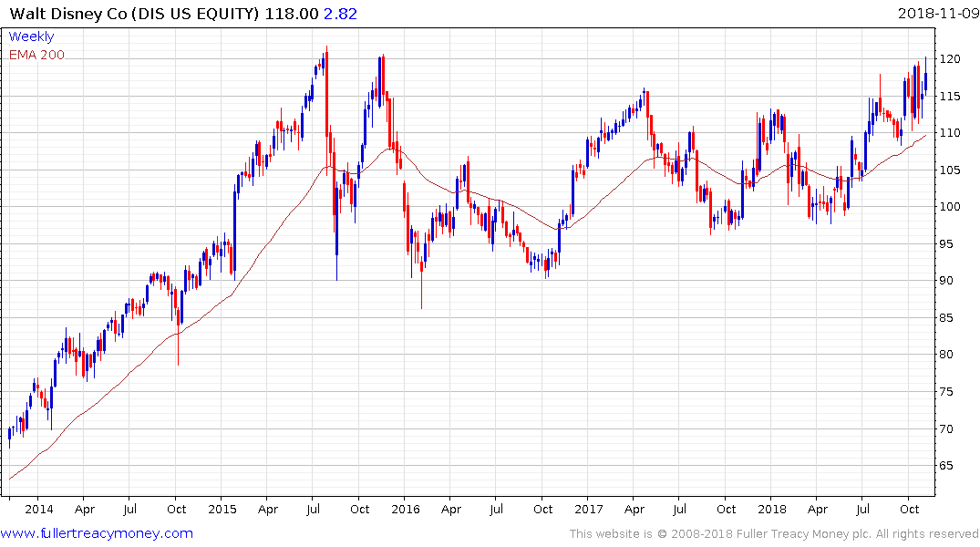Select the 2016 year label on time axis
Viewport: 980px width, 547px height.
coord(406,510)
